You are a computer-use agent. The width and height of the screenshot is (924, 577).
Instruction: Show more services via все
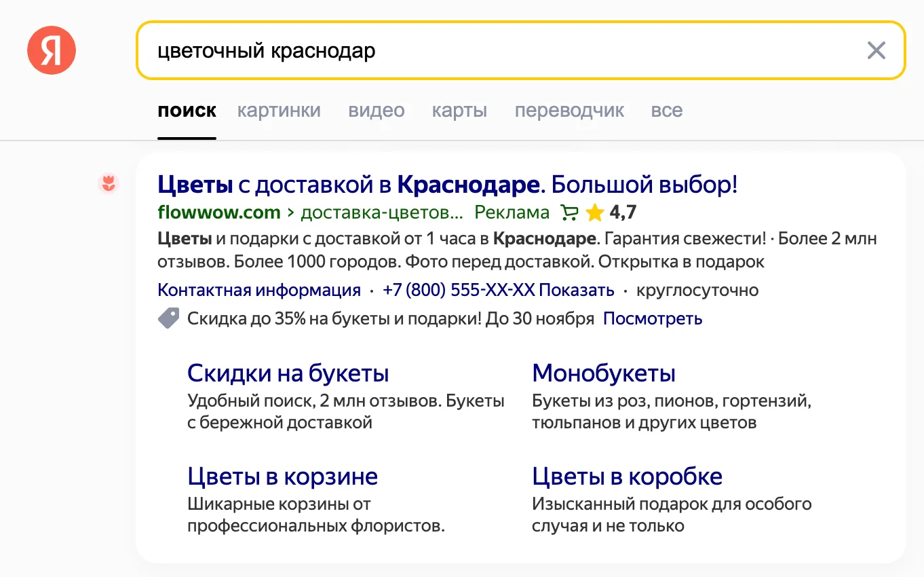coord(667,111)
